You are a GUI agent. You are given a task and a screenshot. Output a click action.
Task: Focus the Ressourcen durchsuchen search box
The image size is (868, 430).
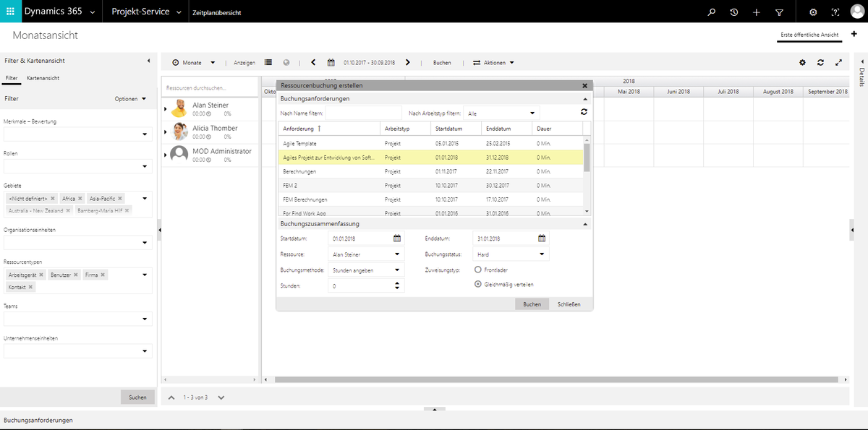pos(210,87)
